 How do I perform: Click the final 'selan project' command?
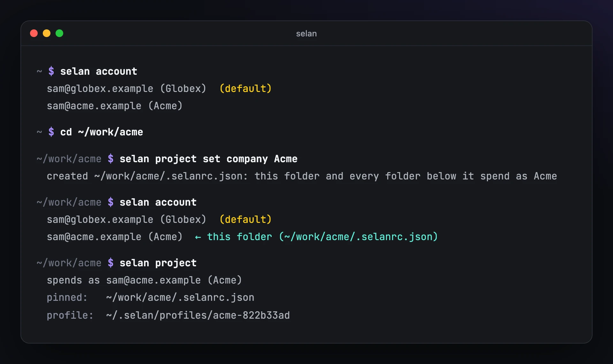tap(158, 263)
